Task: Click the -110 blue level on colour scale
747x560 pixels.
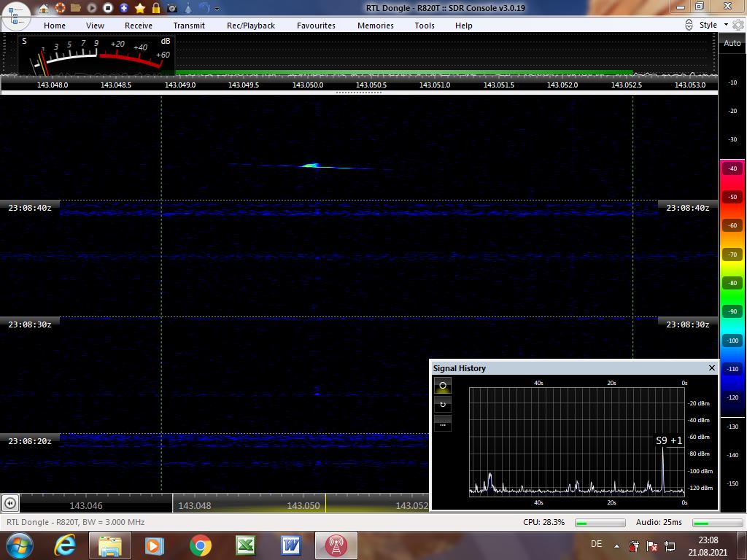Action: coord(732,369)
